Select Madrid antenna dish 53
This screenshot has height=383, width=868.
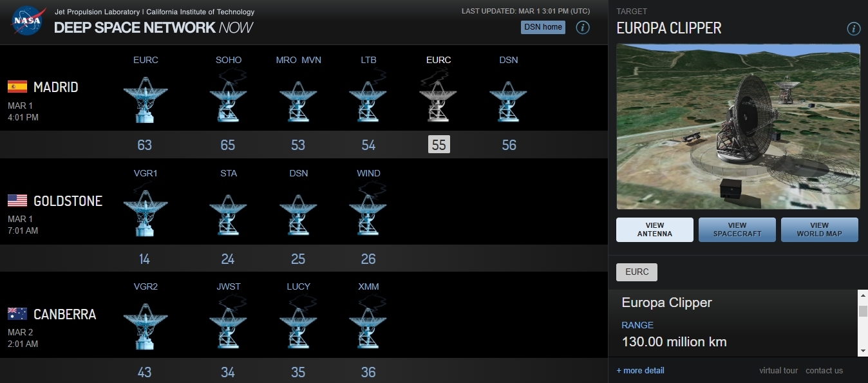pyautogui.click(x=298, y=101)
